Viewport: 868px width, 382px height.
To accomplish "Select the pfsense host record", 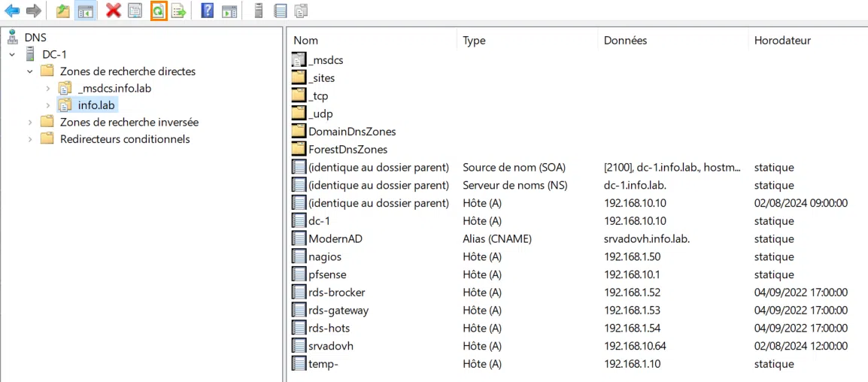I will pyautogui.click(x=327, y=274).
